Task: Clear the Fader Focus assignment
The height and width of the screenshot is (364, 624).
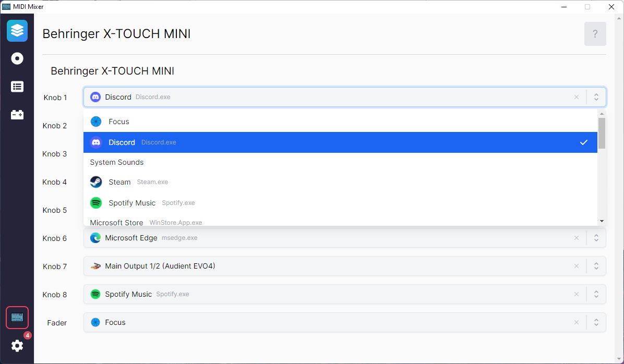Action: tap(576, 322)
